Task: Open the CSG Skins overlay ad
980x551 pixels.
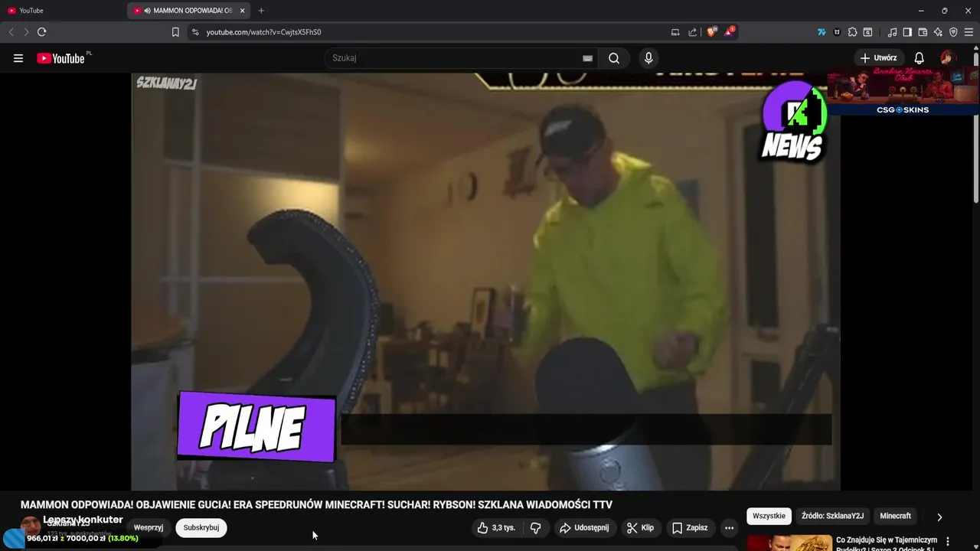Action: [903, 90]
